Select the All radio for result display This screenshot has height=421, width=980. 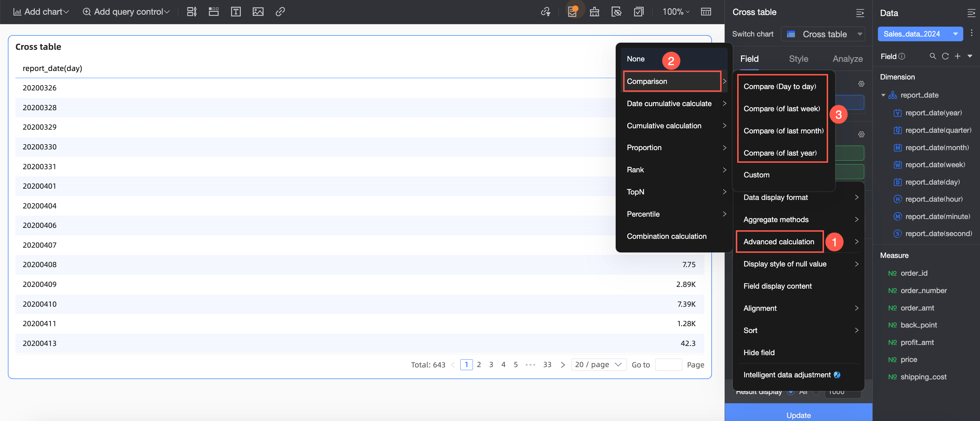click(791, 392)
